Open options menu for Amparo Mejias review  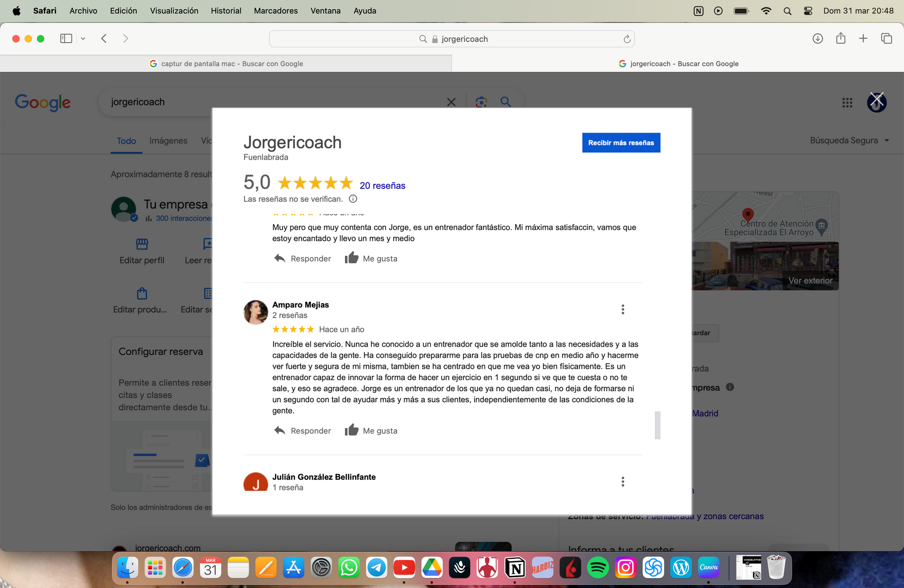click(x=623, y=309)
